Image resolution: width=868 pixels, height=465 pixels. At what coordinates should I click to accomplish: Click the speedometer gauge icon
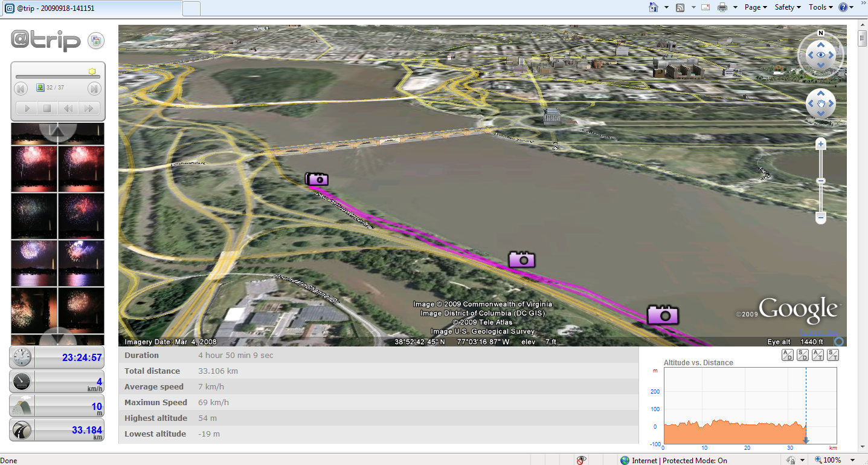[22, 382]
